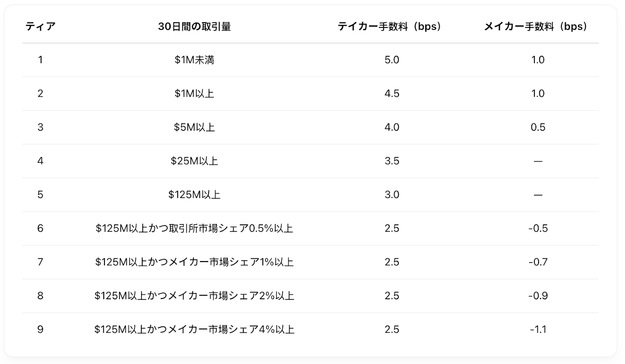Select the $125M以上 tier 5 cell
The width and height of the screenshot is (625, 364).
click(195, 195)
